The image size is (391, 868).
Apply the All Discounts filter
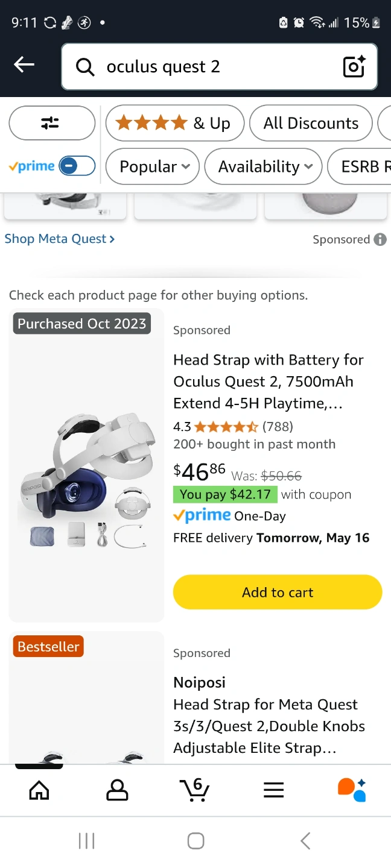tap(311, 123)
